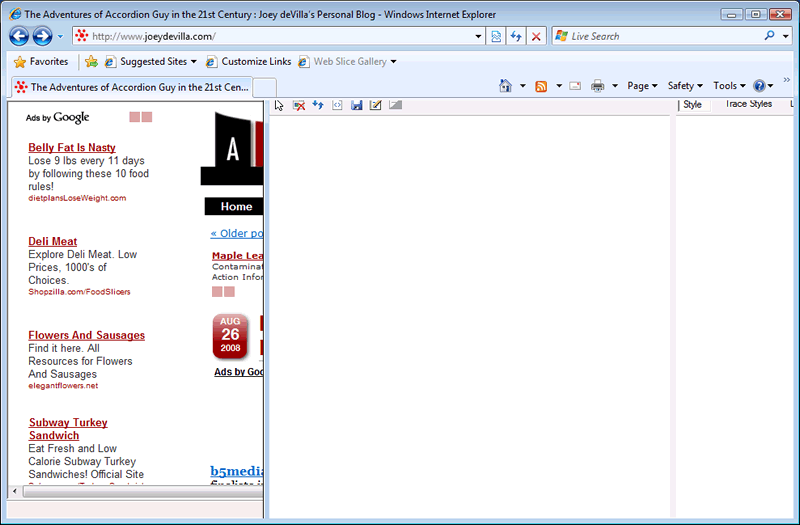Click the b5media link
Screen dimensions: 800x525
click(237, 471)
